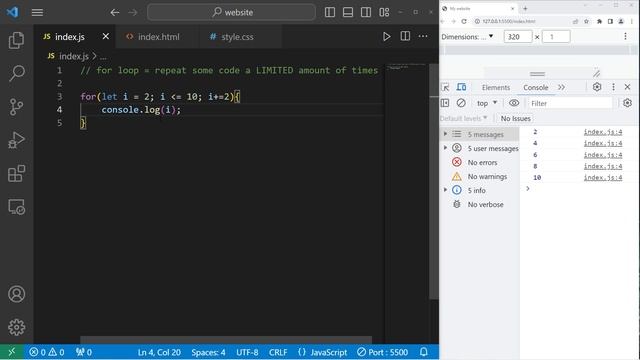The image size is (640, 360).
Task: Open Default levels dropdown
Action: point(464,118)
